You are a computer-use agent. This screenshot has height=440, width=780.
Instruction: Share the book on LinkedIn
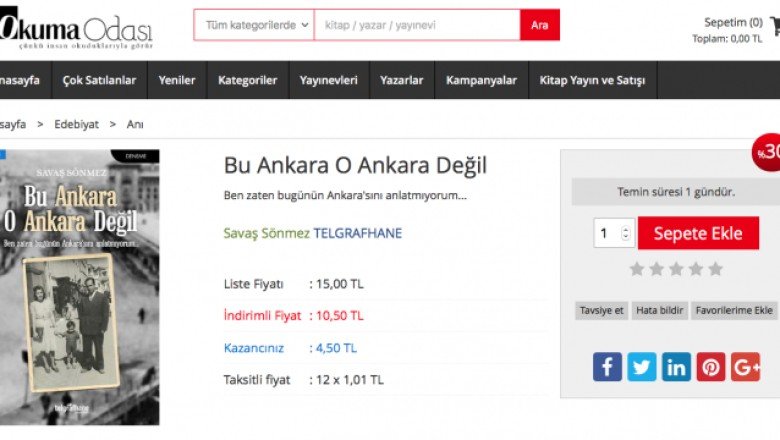coord(676,367)
